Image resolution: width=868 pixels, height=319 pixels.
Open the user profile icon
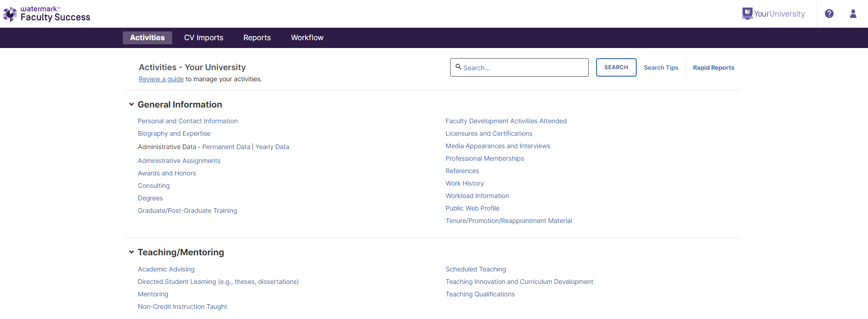coord(853,14)
